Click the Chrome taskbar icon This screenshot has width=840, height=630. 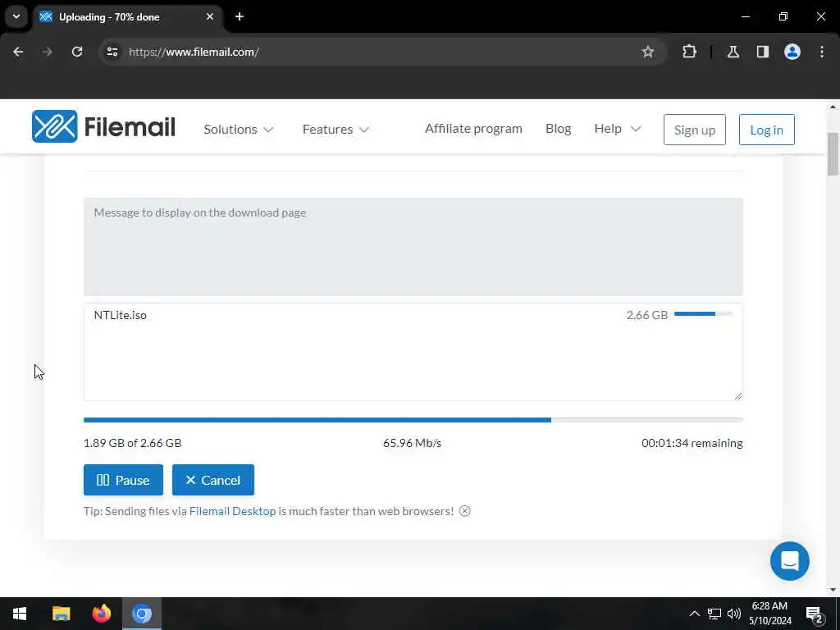click(x=142, y=614)
